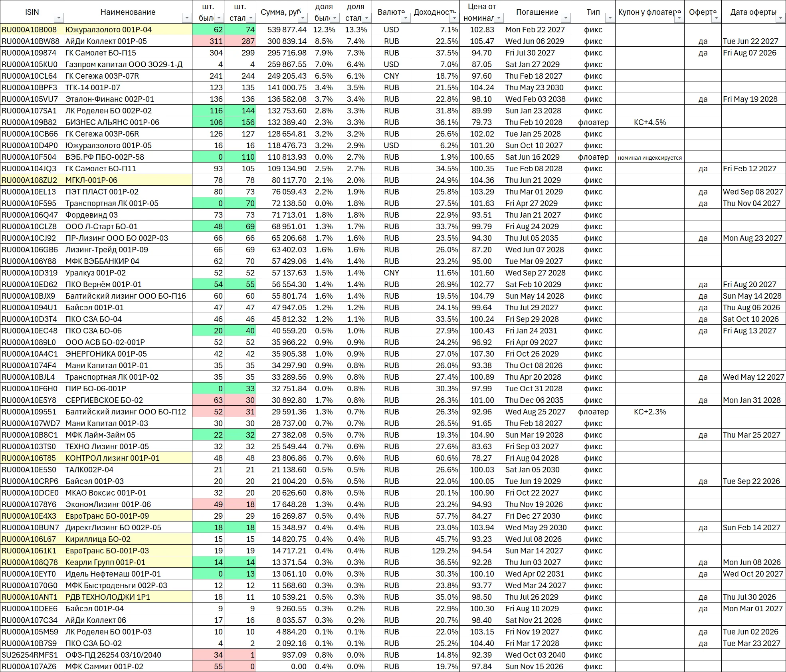
Task: Select the 'ЛК Роделен БО 002Р-02' name cell
Action: tap(128, 111)
